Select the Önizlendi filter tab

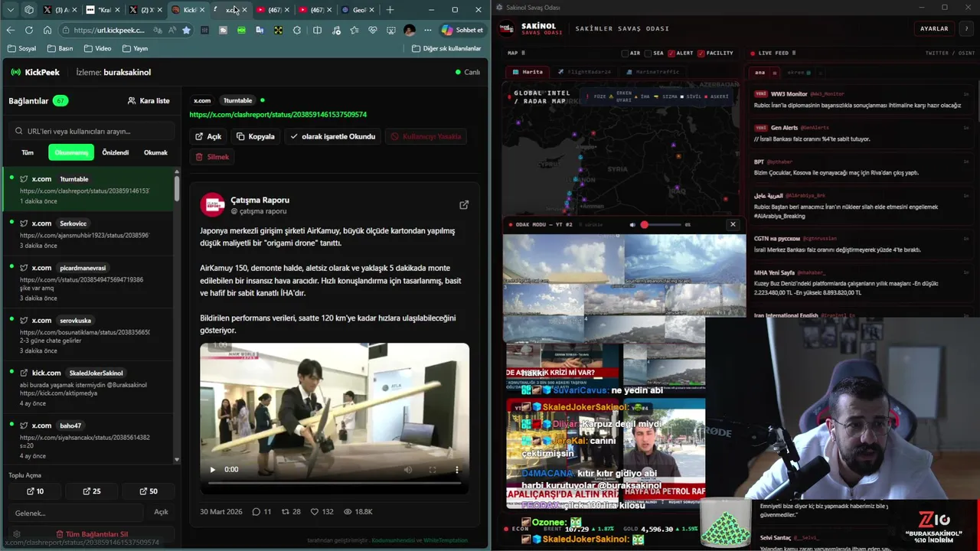pos(116,152)
